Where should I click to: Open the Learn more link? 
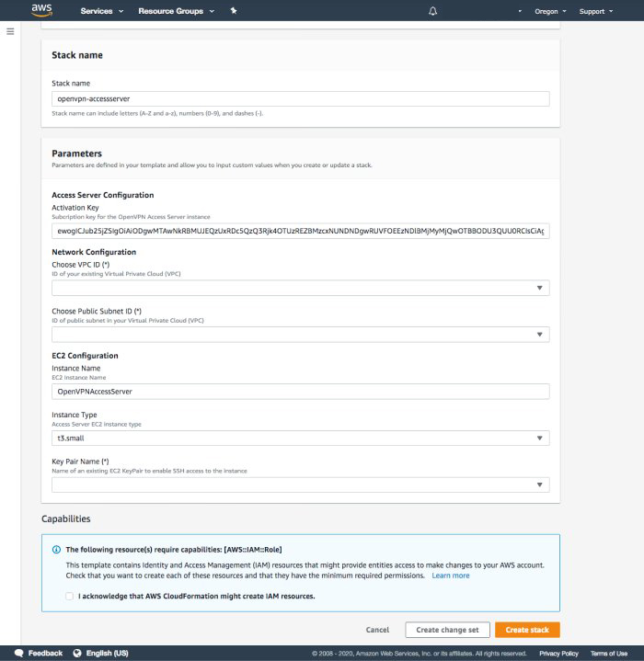click(451, 576)
